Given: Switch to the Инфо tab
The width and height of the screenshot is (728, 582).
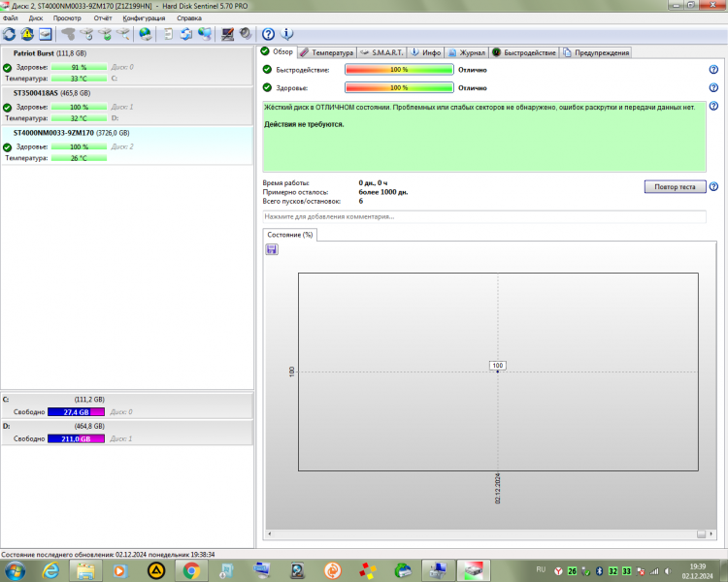Looking at the screenshot, I should click(x=426, y=52).
